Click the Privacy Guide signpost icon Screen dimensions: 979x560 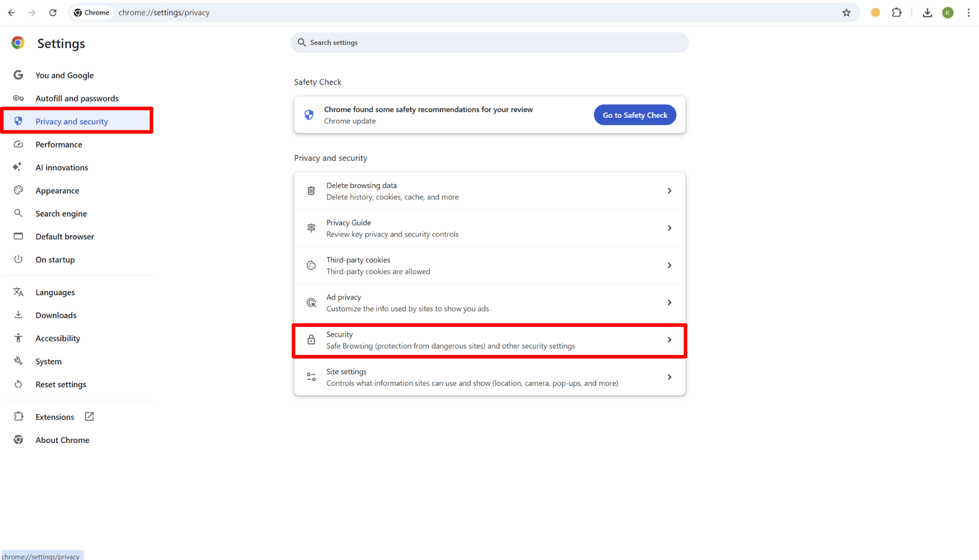[x=311, y=228]
